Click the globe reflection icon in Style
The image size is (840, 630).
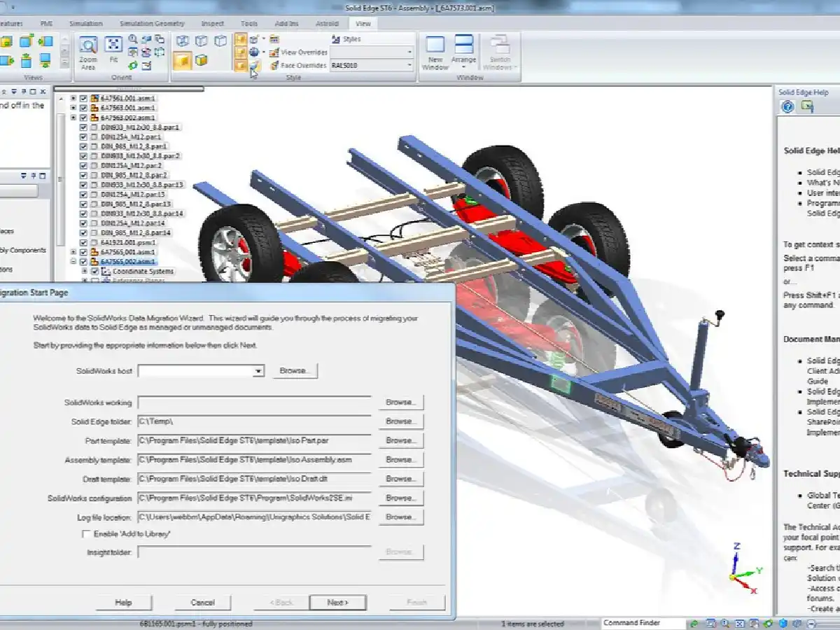click(x=255, y=52)
